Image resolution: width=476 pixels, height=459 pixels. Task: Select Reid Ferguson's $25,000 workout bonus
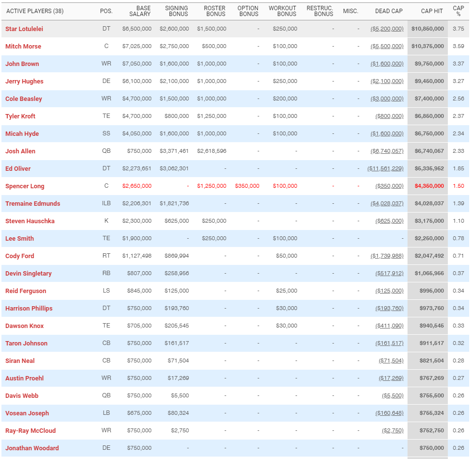[x=287, y=291]
